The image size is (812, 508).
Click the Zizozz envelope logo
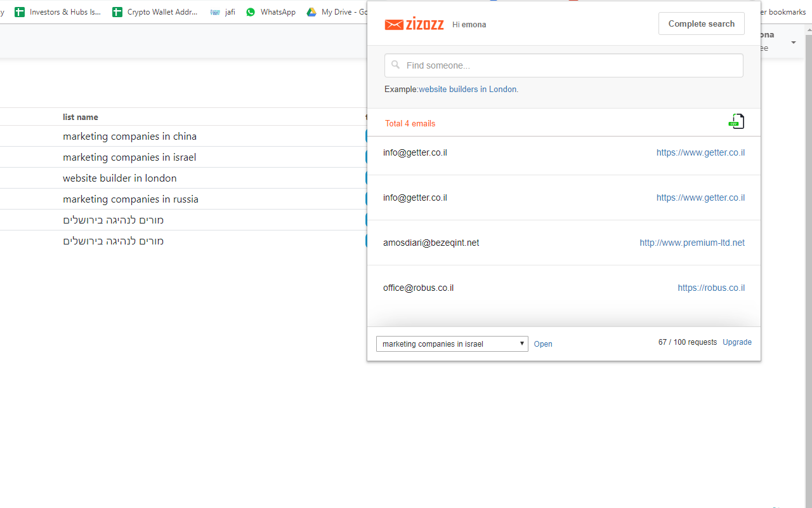click(x=414, y=24)
